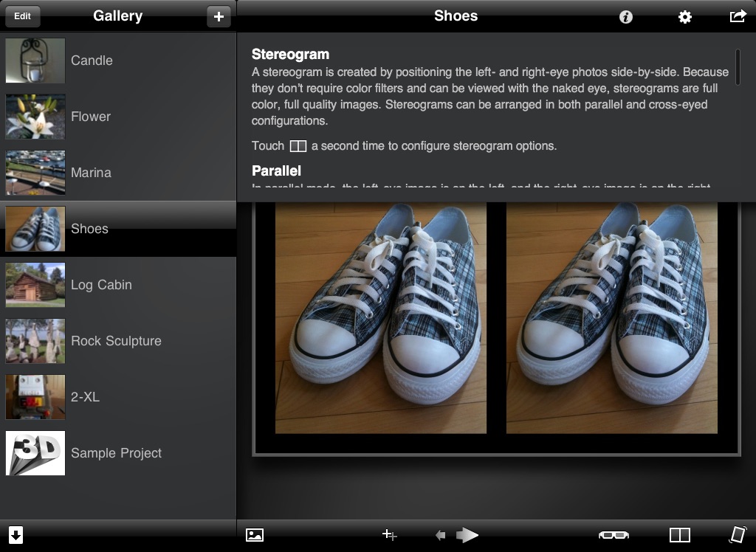Viewport: 756px width, 552px height.
Task: Tap the import download arrow icon
Action: click(x=16, y=534)
